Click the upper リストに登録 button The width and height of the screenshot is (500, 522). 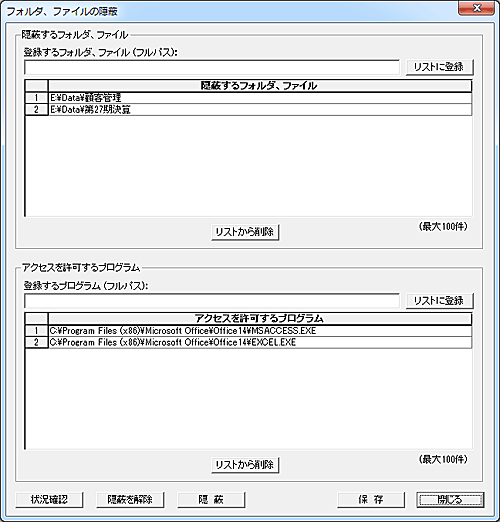click(439, 67)
